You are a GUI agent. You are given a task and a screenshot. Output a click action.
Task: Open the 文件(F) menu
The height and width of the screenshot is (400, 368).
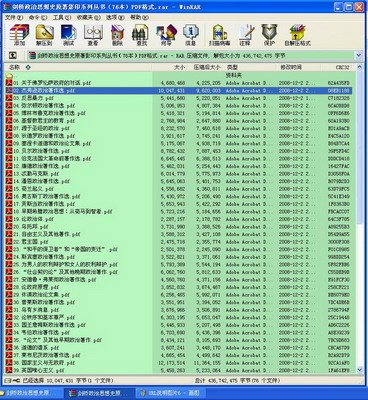[x=14, y=17]
